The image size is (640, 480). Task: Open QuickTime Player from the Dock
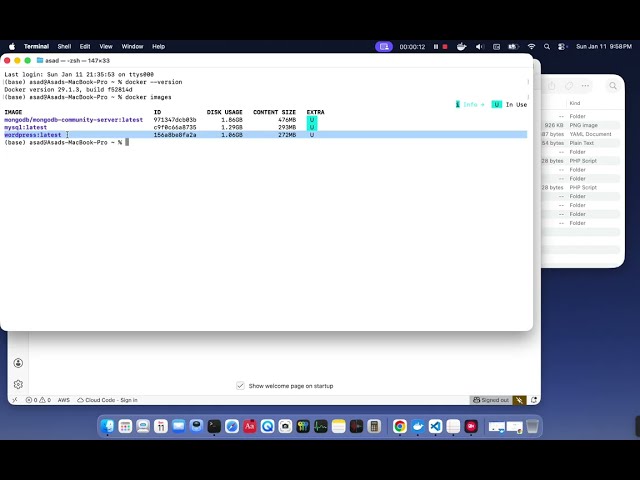tap(267, 427)
